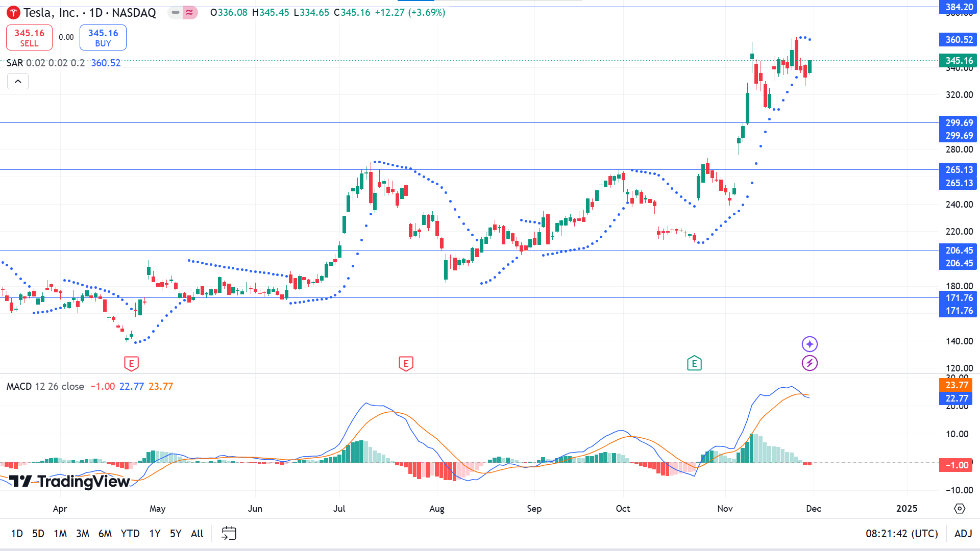Click the Tesla logo icon
Image resolution: width=980 pixels, height=551 pixels.
(13, 13)
